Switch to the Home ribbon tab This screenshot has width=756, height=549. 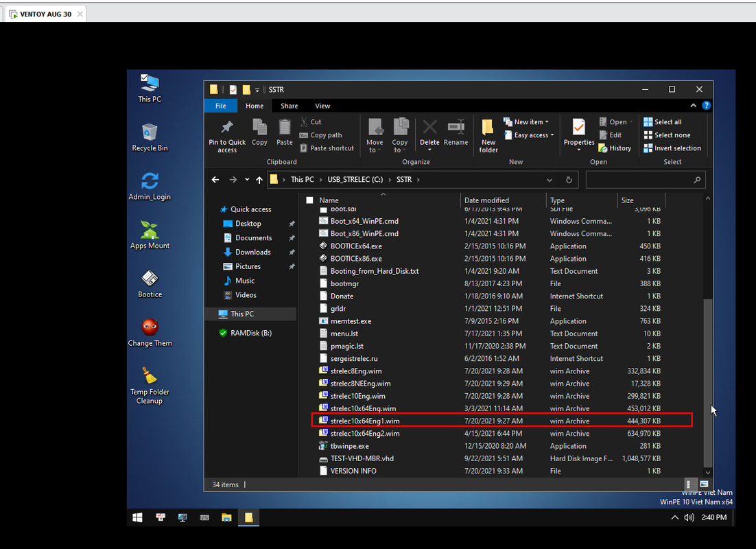[x=255, y=106]
